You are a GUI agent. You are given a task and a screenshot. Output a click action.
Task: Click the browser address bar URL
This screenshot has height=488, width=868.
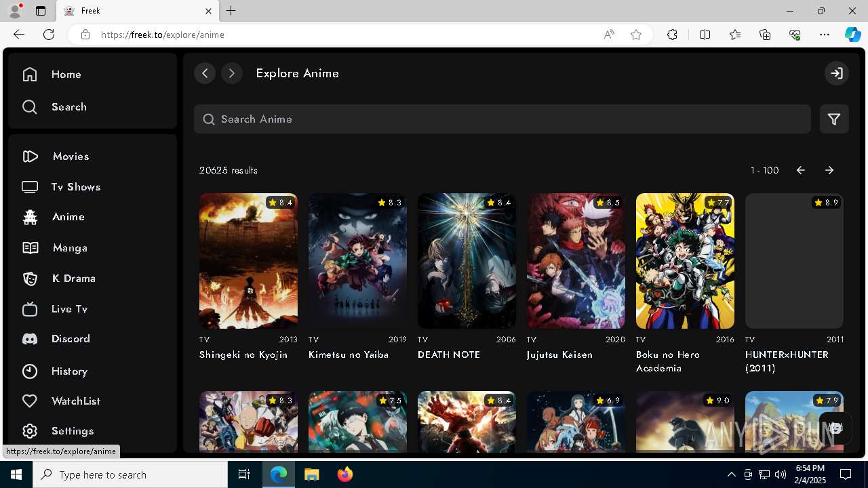pyautogui.click(x=163, y=35)
